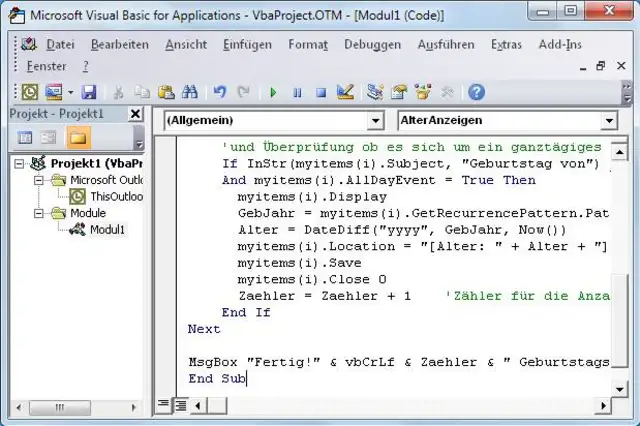Image resolution: width=640 pixels, height=426 pixels.
Task: Click the Pause (break) icon
Action: coord(297,92)
